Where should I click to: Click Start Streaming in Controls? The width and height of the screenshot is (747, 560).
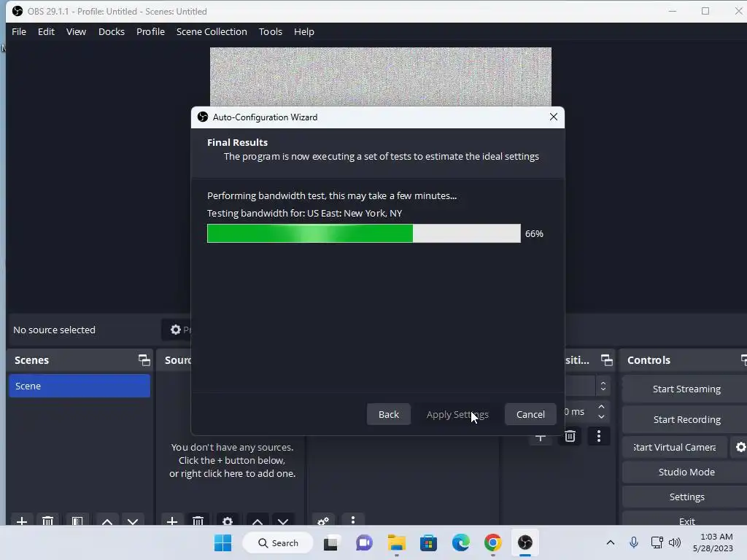coord(686,389)
